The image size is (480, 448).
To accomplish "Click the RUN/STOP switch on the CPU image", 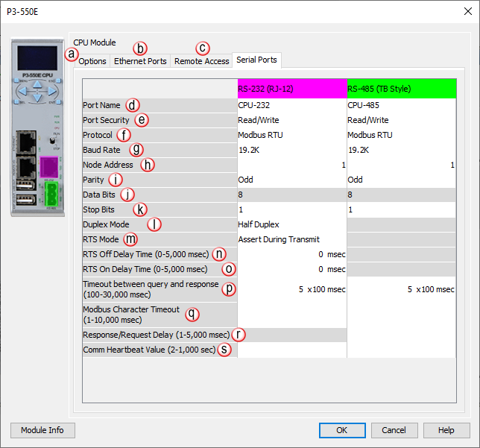I will coord(48,139).
